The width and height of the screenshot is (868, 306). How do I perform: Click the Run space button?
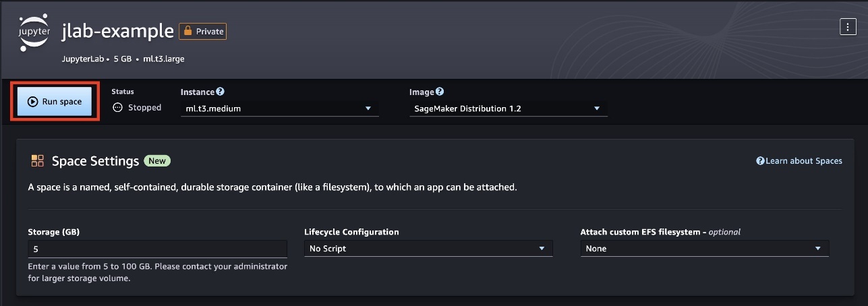55,102
